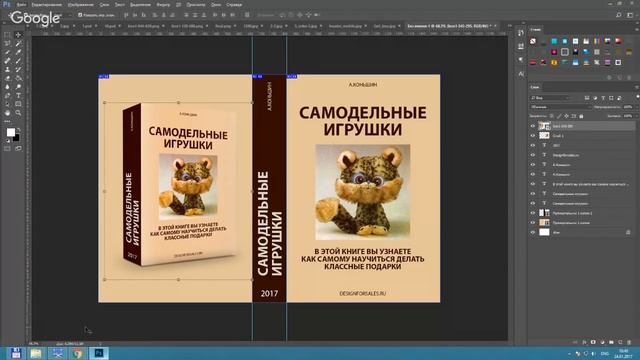This screenshot has height=360, width=640.
Task: Select the Eraser tool
Action: (x=7, y=78)
